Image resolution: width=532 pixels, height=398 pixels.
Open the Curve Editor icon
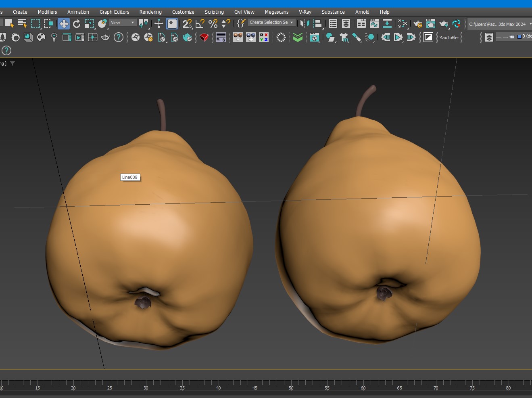coord(374,24)
